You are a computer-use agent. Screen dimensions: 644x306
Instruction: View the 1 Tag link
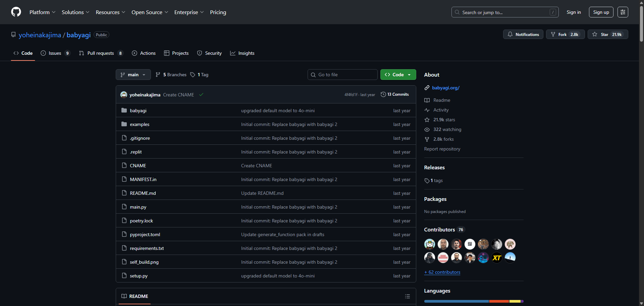pos(200,75)
